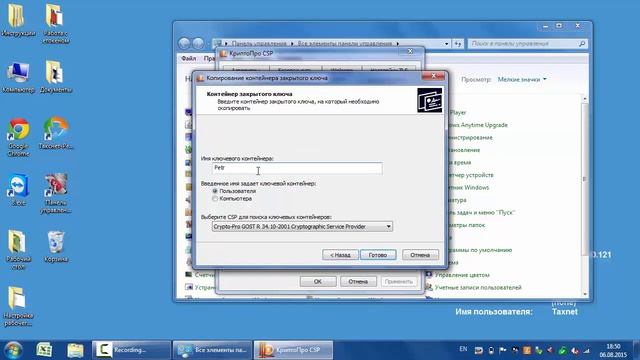Open the Корзина recycle bin icon
The width and height of the screenshot is (640, 360).
point(56,246)
